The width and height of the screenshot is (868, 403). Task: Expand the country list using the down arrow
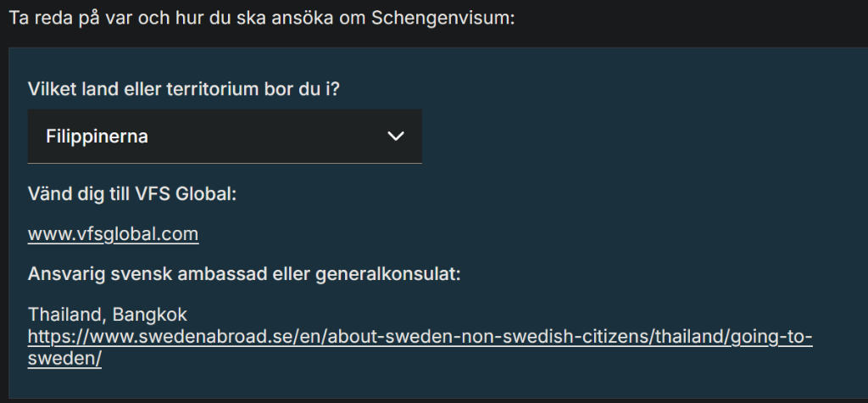click(x=395, y=136)
